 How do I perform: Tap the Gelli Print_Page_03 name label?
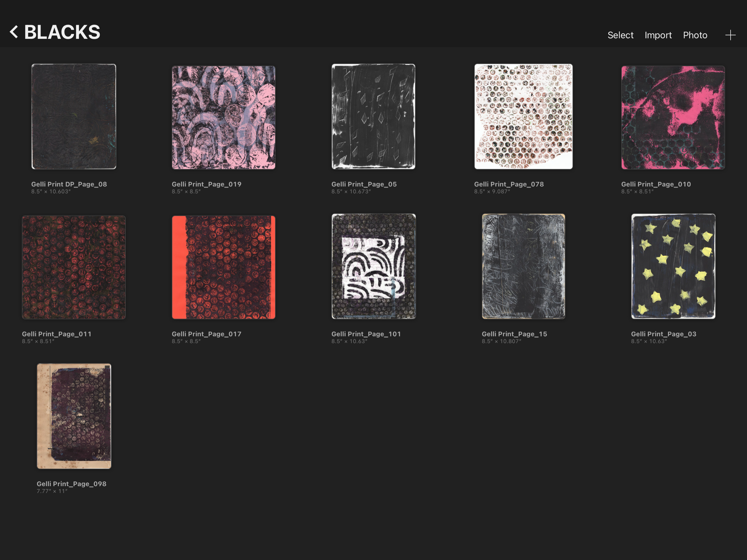(x=663, y=334)
